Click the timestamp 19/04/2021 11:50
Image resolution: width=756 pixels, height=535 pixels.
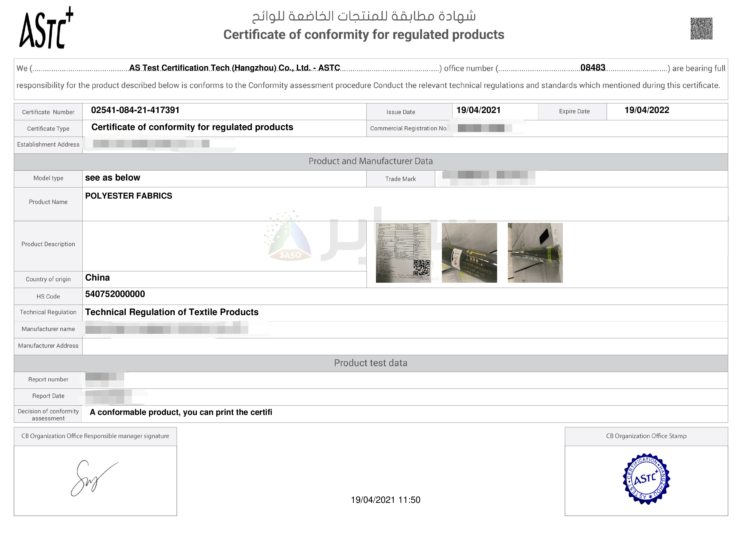[385, 500]
